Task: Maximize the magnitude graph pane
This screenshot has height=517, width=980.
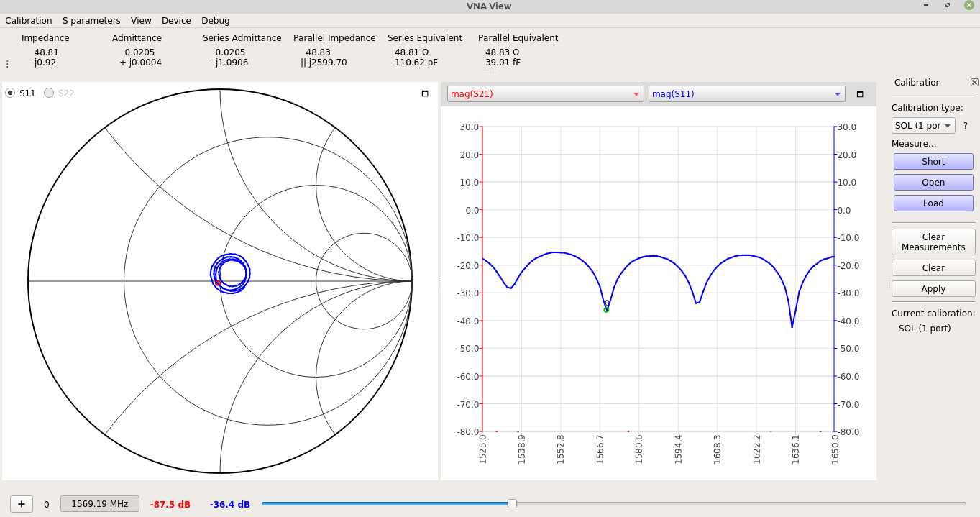Action: [x=859, y=94]
